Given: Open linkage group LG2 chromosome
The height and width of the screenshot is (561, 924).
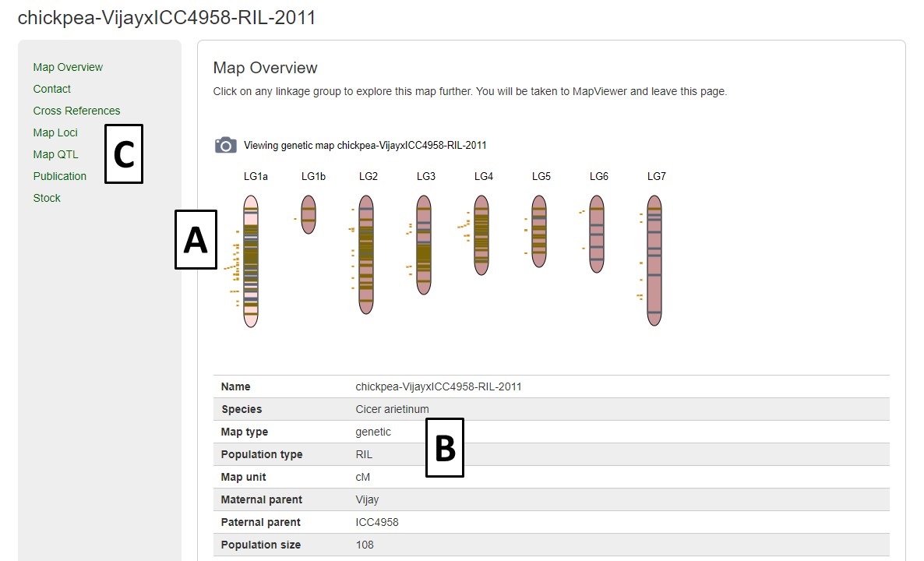Looking at the screenshot, I should [x=366, y=255].
